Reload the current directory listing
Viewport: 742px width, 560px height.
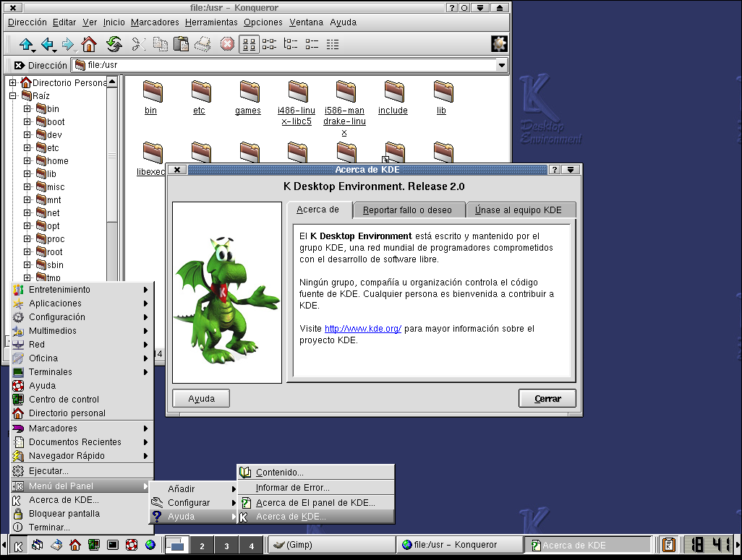coord(114,44)
